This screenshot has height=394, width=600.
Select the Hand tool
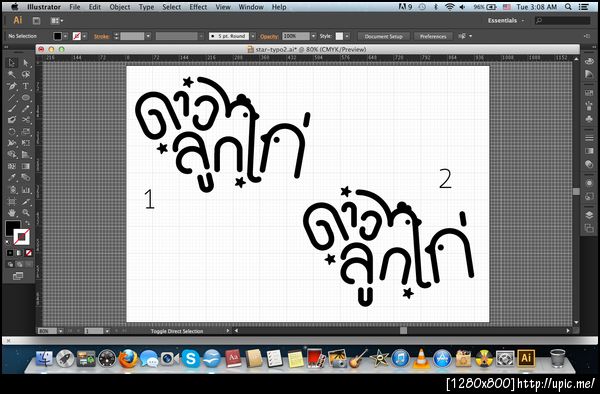(12, 213)
